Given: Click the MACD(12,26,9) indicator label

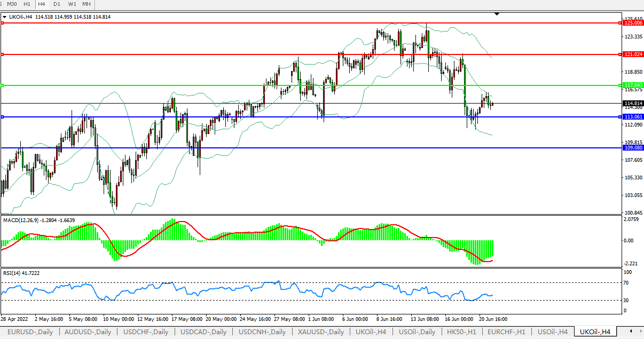Looking at the screenshot, I should click(x=38, y=220).
